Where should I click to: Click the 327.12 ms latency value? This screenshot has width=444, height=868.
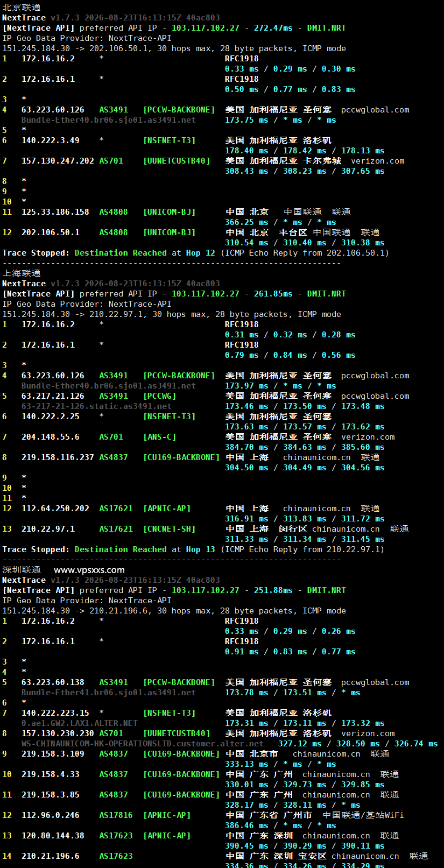(x=300, y=744)
